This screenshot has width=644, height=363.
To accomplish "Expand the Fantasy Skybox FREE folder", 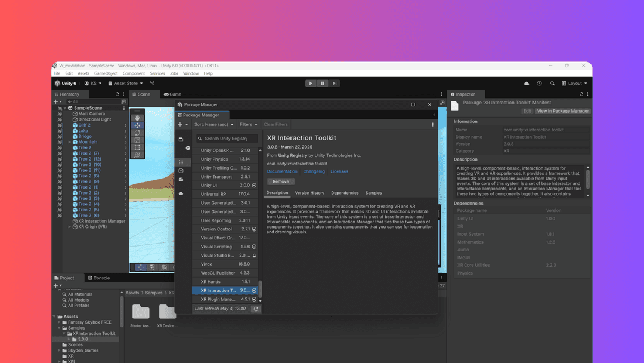I will [x=59, y=322].
